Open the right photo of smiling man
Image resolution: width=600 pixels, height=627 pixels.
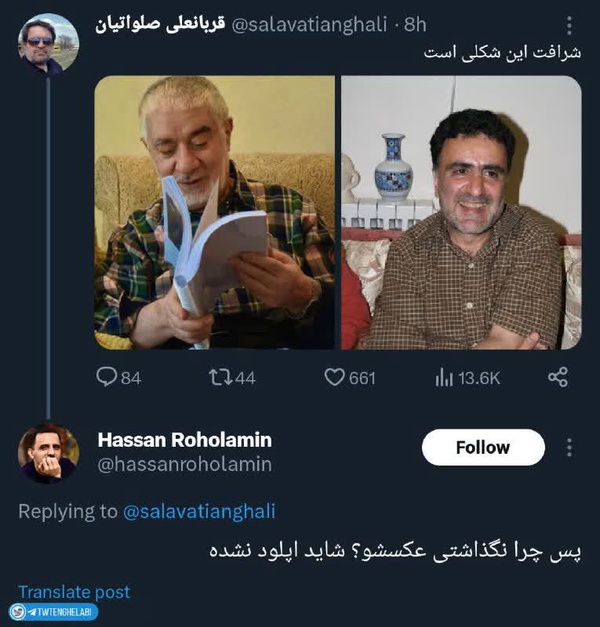pos(461,212)
